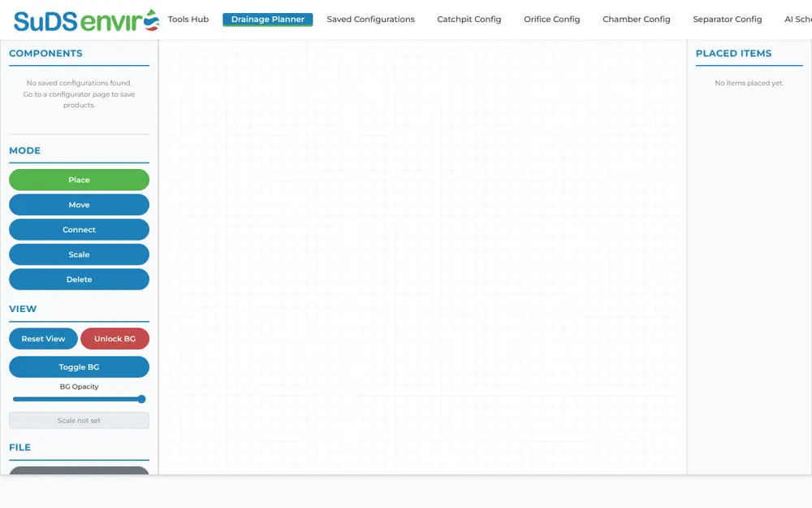Go to Saved Configurations
812x508 pixels.
coord(371,20)
